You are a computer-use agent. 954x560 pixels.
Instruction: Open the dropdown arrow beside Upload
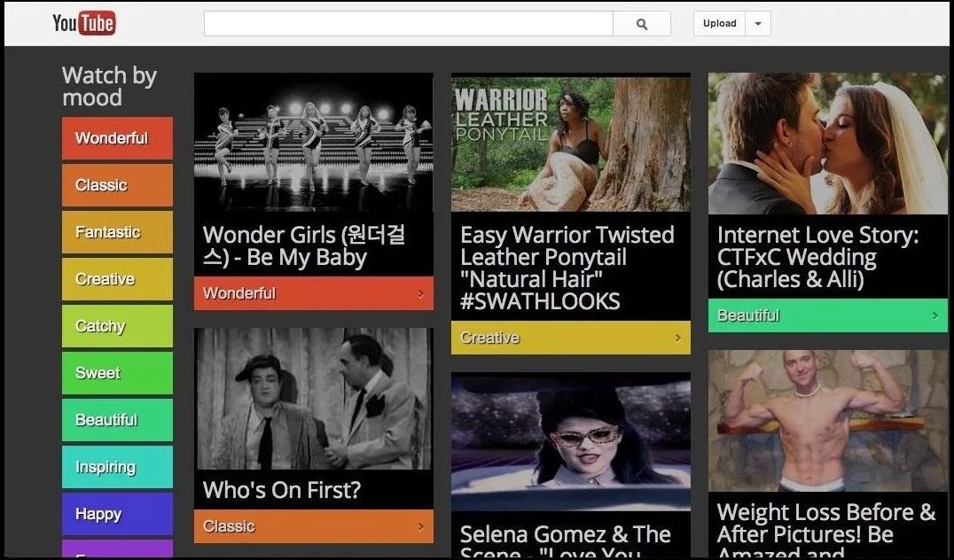click(758, 24)
